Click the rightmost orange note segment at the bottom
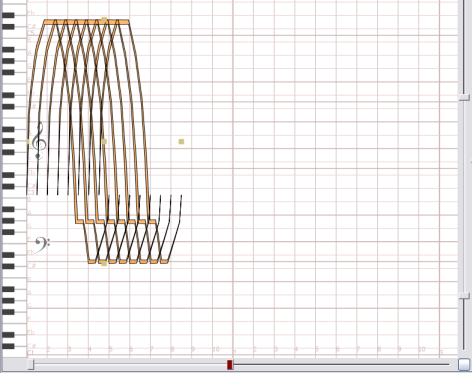Screen dimensions: 472x373 164,261
